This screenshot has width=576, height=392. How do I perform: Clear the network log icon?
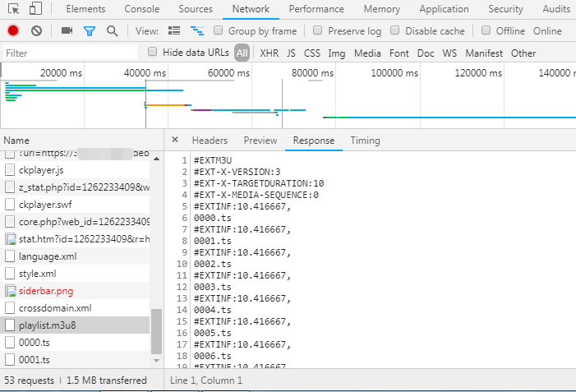36,31
